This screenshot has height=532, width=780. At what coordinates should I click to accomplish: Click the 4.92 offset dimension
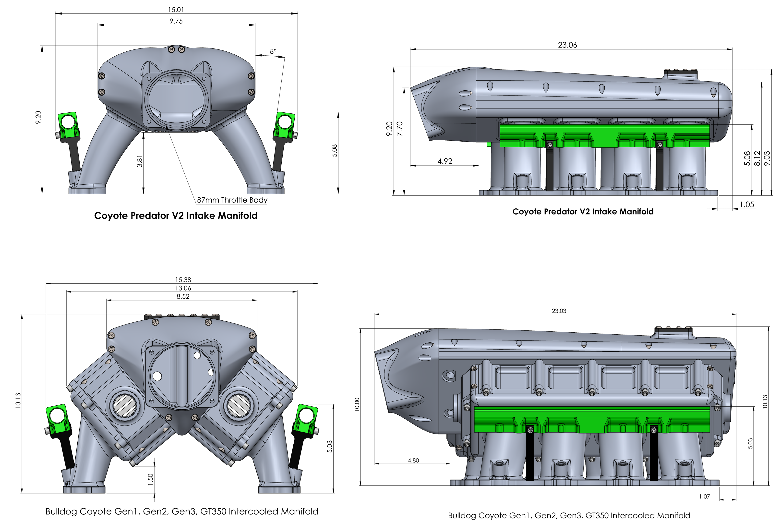point(445,161)
